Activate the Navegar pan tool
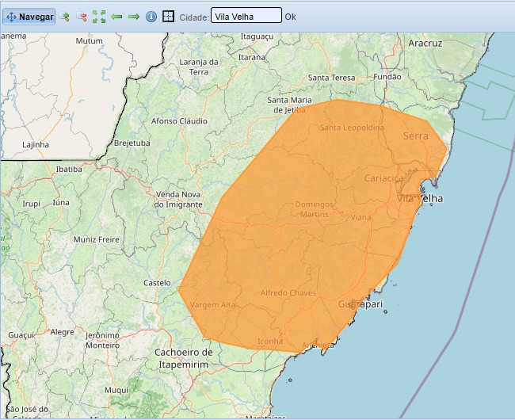 [29, 16]
